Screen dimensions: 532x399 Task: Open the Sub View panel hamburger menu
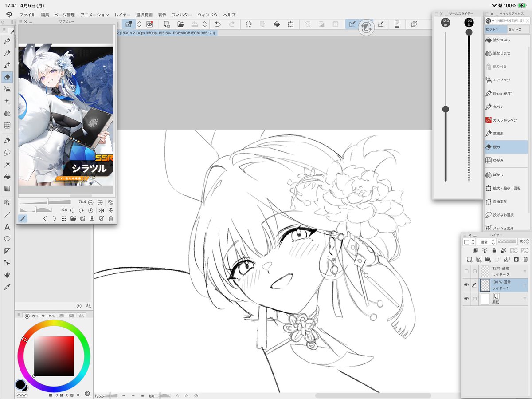coord(20,21)
